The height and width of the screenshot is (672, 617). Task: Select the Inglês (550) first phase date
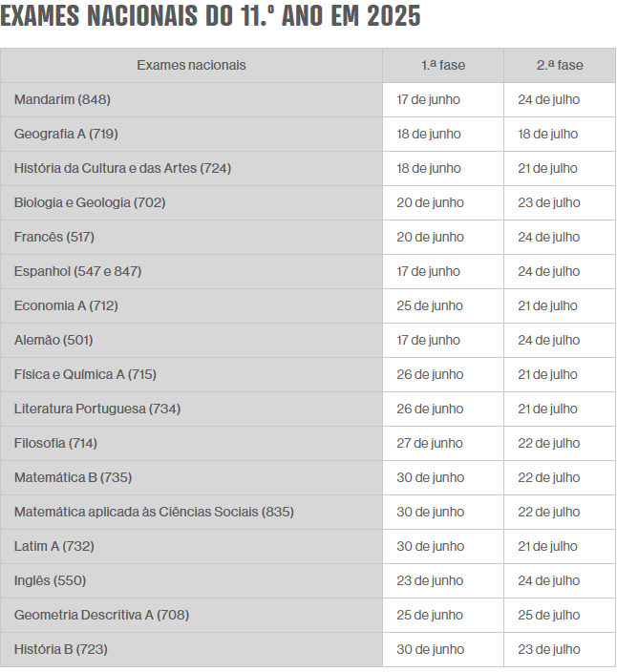[x=430, y=580]
